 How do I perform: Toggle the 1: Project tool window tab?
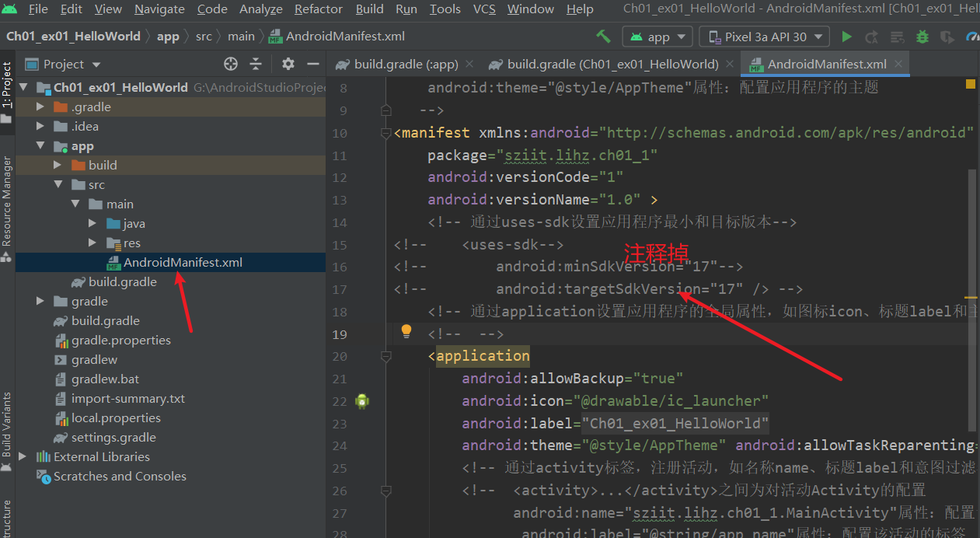7,93
